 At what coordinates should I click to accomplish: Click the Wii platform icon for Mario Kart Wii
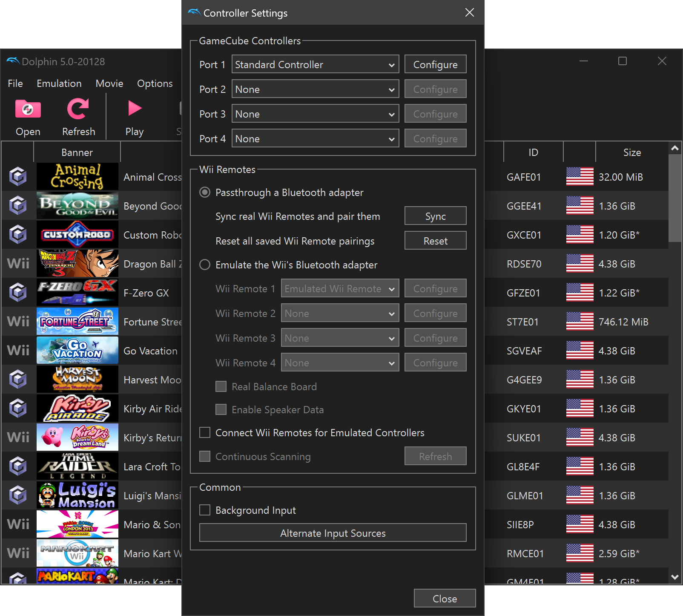pos(18,553)
